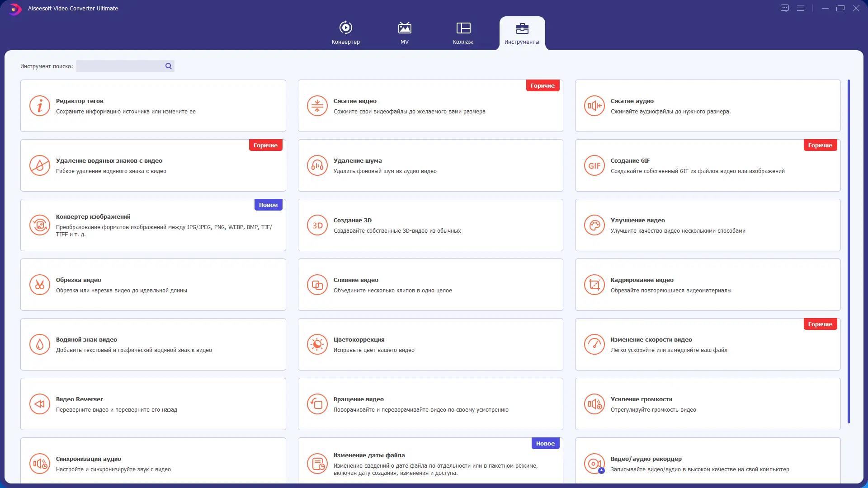Select the 3D Maker icon
This screenshot has width=868, height=488.
pyautogui.click(x=317, y=225)
